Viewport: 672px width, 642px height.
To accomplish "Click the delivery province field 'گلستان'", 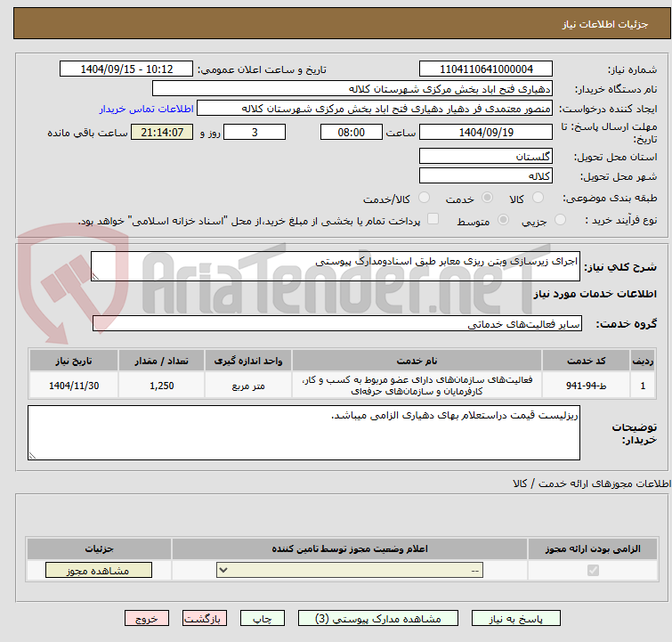I will (x=486, y=156).
